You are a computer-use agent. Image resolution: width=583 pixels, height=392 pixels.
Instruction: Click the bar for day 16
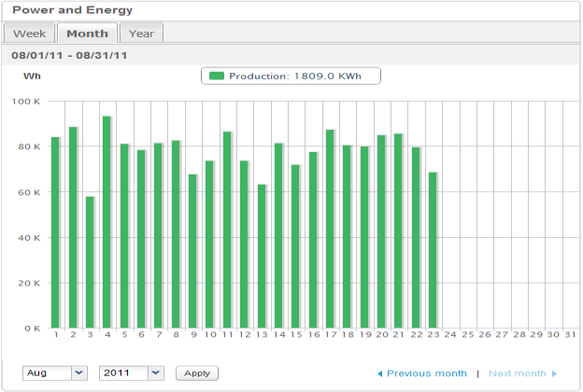[x=313, y=240]
